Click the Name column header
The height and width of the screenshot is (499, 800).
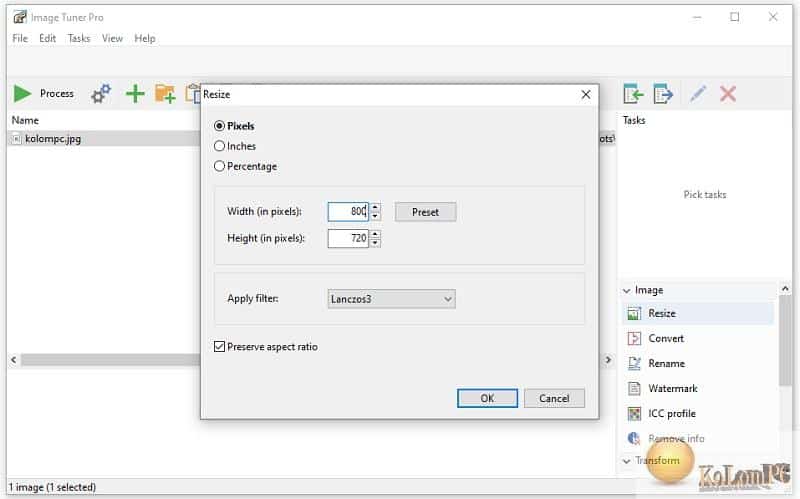[25, 120]
